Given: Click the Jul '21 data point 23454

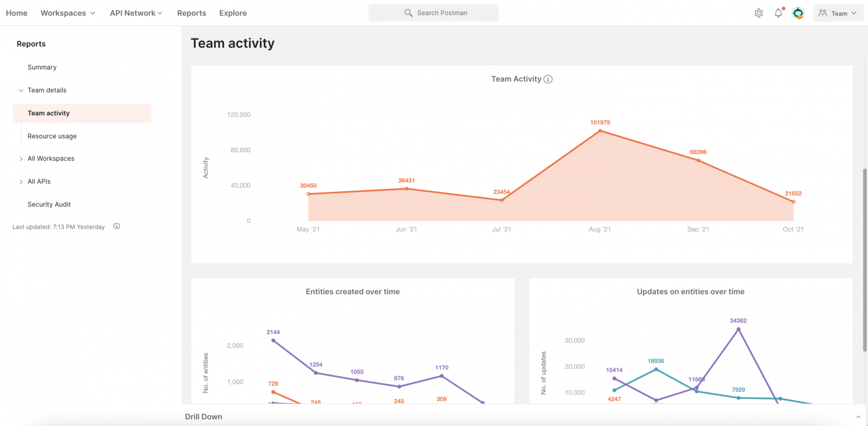Looking at the screenshot, I should [x=502, y=200].
